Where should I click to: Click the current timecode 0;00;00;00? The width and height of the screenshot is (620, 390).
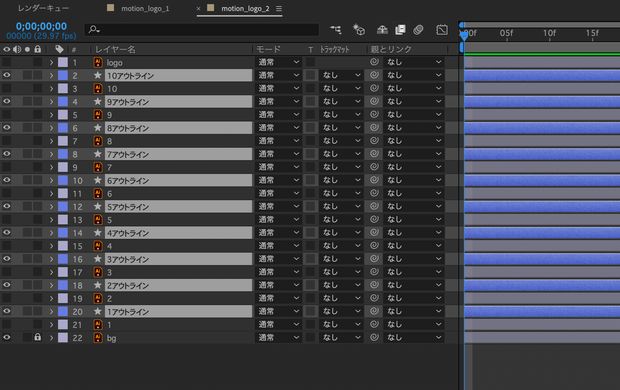pos(41,27)
